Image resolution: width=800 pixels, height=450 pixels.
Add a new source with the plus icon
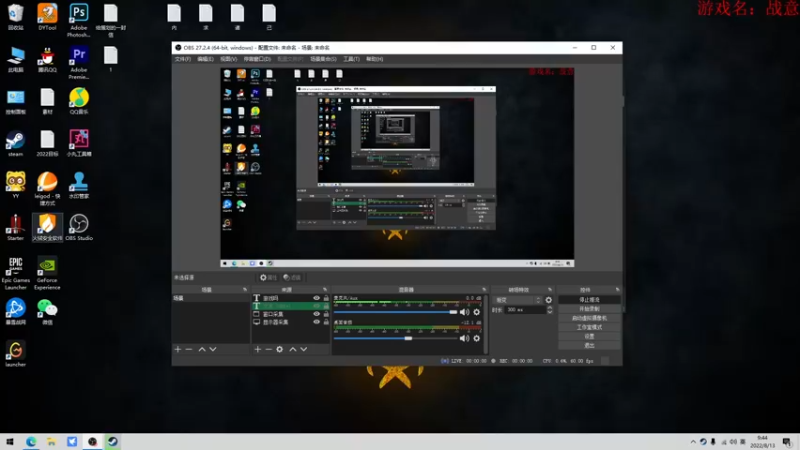point(258,349)
